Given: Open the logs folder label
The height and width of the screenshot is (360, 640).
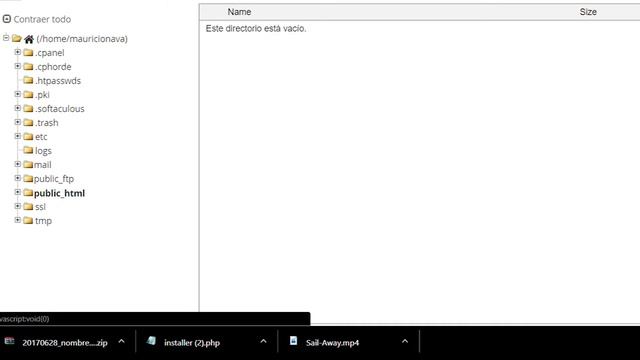Looking at the screenshot, I should point(43,151).
